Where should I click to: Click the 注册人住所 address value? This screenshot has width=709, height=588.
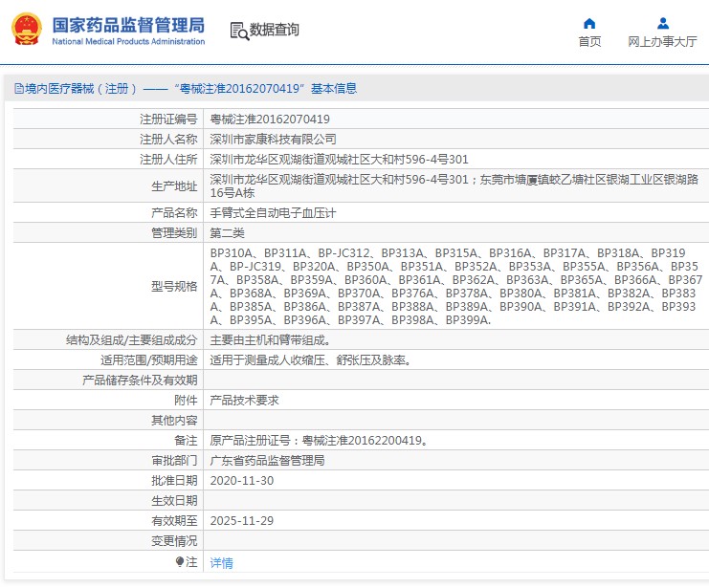point(339,160)
